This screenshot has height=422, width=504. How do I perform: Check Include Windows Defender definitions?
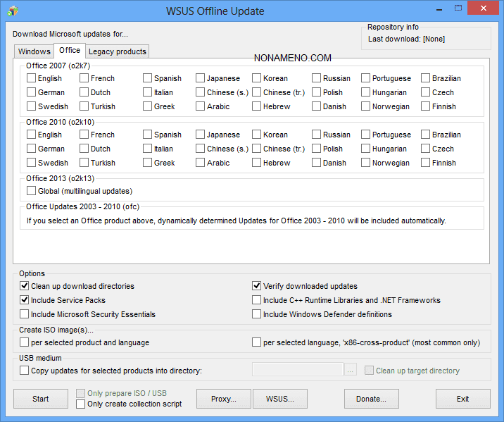tap(258, 314)
